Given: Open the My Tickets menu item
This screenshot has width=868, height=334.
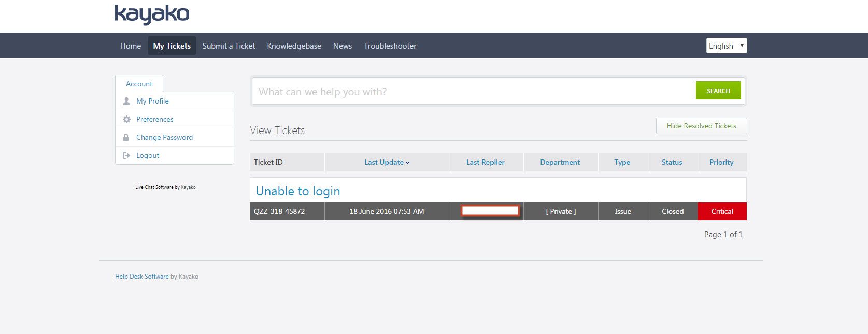Looking at the screenshot, I should tap(172, 46).
